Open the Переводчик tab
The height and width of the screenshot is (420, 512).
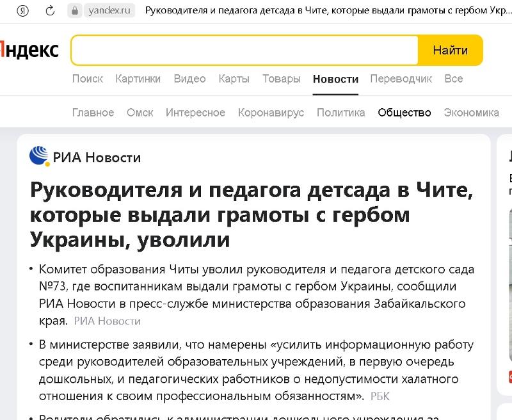(x=401, y=79)
